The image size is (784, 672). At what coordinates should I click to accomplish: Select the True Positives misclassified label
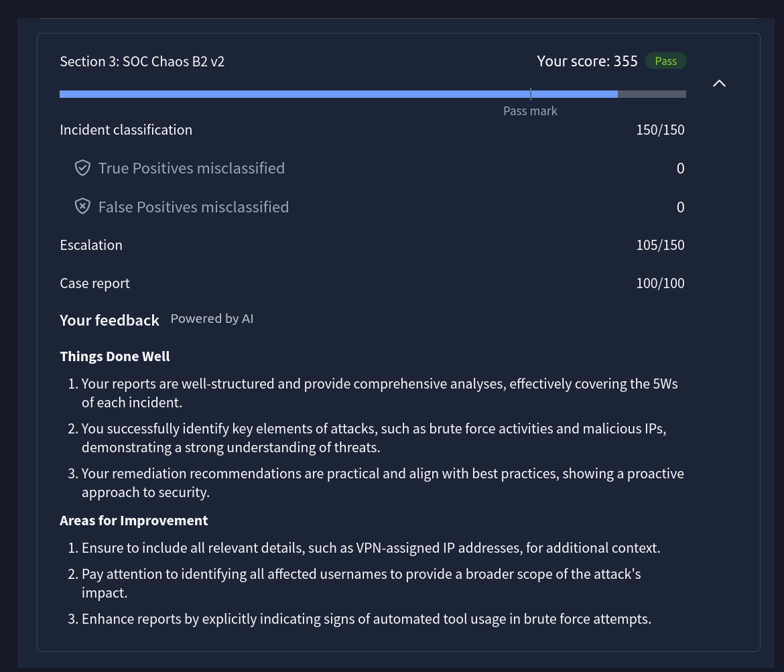pos(191,168)
